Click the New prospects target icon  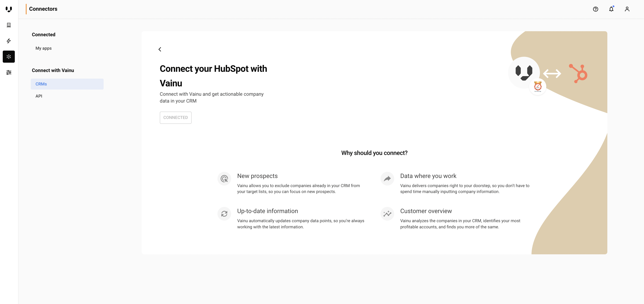coord(224,179)
